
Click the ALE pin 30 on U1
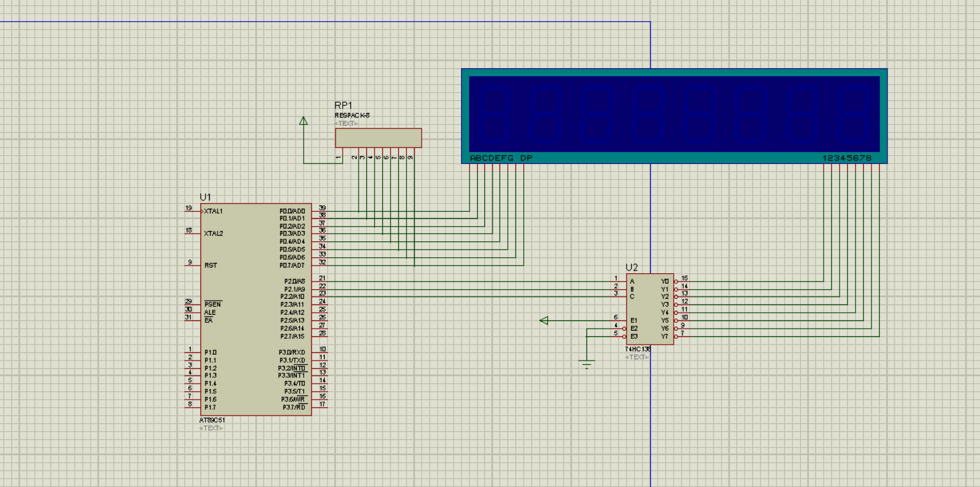(x=193, y=312)
